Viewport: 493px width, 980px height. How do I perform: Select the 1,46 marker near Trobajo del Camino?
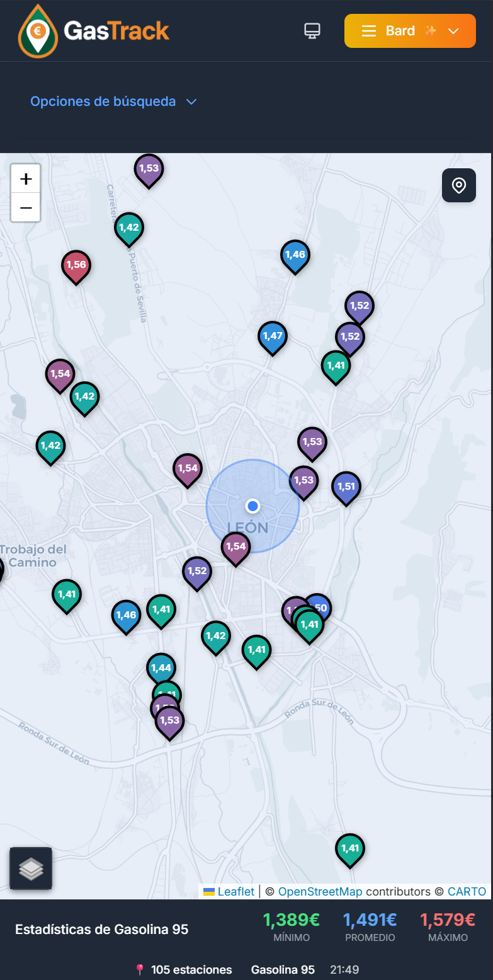(x=127, y=616)
